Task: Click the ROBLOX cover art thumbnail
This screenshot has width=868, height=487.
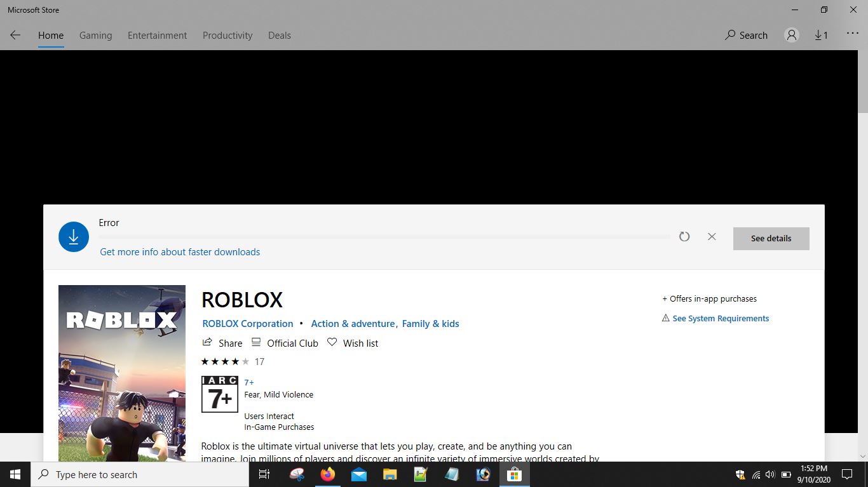Action: 122,373
